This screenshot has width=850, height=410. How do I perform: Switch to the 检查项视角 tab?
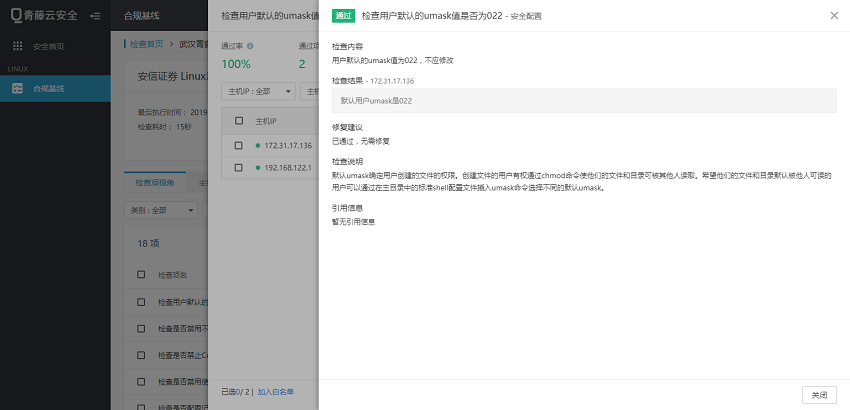point(155,183)
